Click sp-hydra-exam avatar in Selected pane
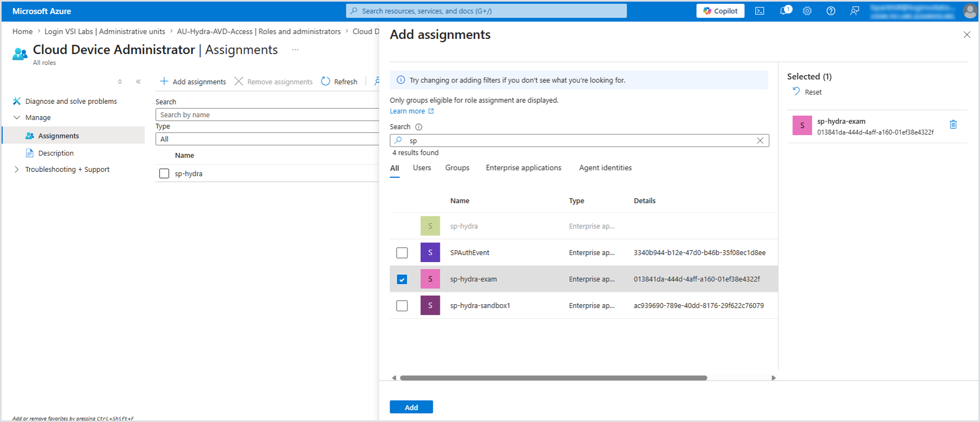 (x=802, y=125)
